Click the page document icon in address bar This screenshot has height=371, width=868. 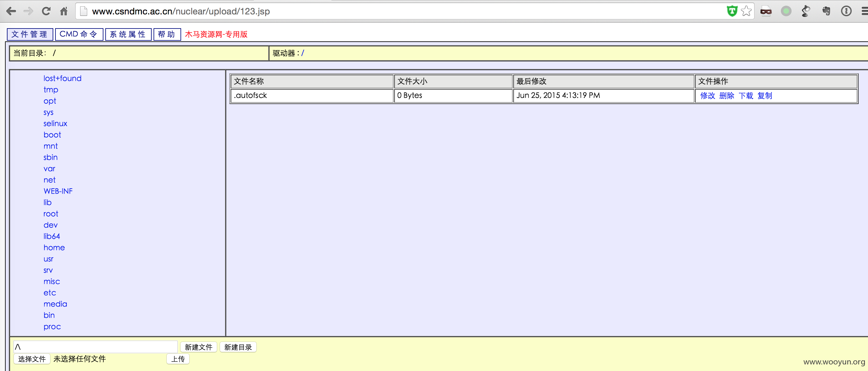[x=84, y=12]
